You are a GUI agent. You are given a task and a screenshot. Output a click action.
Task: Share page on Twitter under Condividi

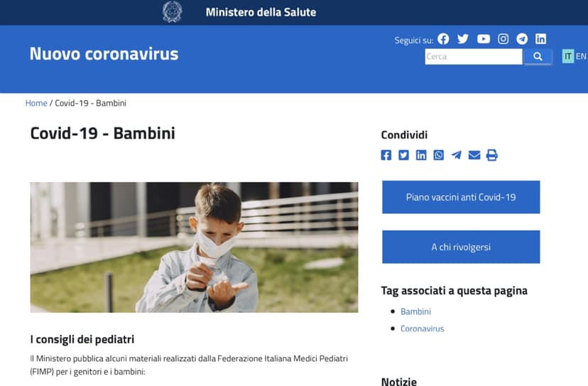click(403, 155)
